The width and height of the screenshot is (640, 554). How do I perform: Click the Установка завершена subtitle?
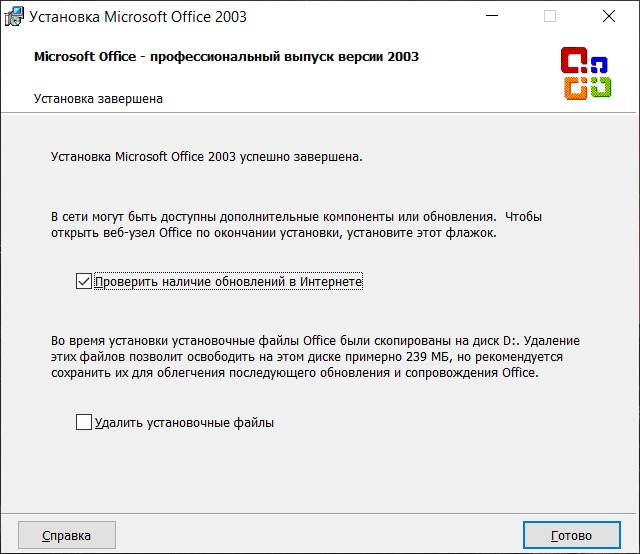coord(98,99)
